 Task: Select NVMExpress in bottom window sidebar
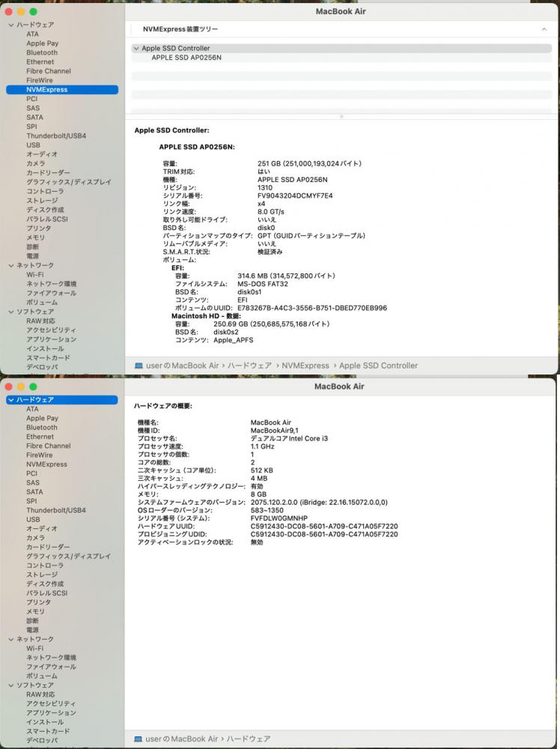pos(46,464)
